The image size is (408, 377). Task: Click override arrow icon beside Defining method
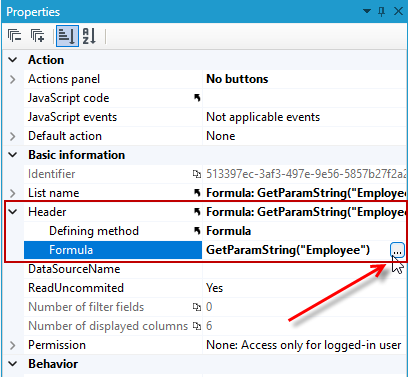[x=197, y=231]
